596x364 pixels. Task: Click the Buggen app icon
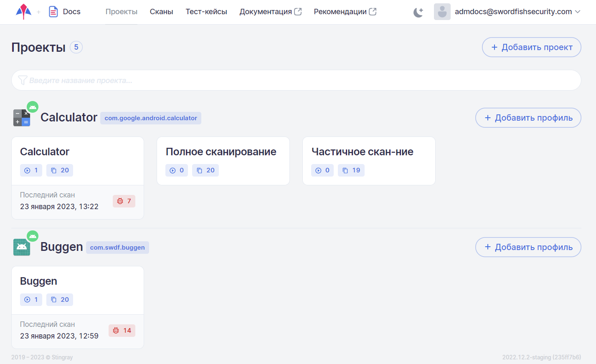22,247
